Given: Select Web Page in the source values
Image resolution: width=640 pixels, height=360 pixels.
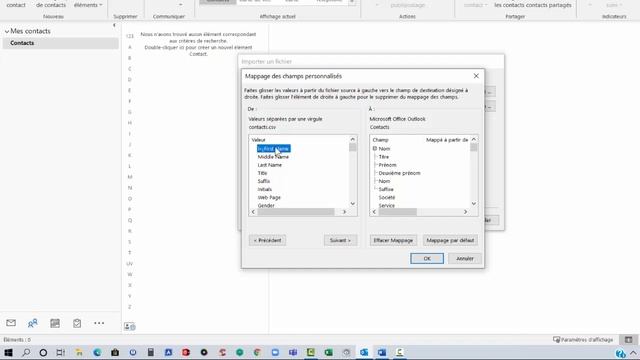Looking at the screenshot, I should pos(269,198).
